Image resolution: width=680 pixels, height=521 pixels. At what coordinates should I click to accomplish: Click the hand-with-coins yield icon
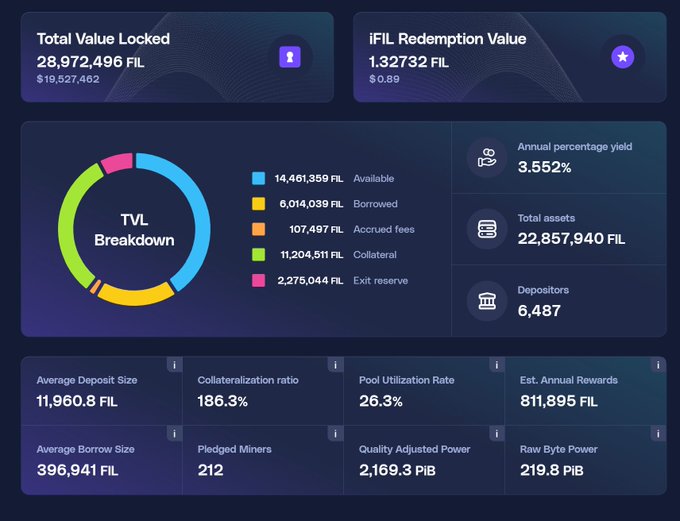(487, 157)
